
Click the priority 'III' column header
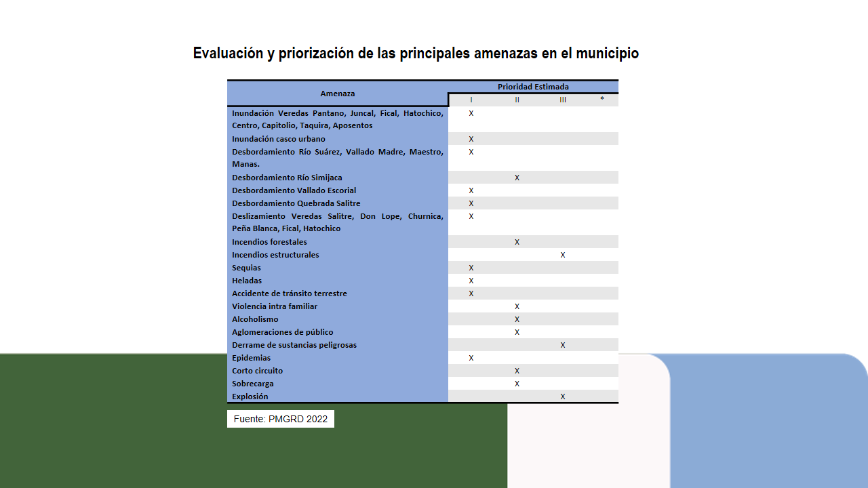coord(563,100)
